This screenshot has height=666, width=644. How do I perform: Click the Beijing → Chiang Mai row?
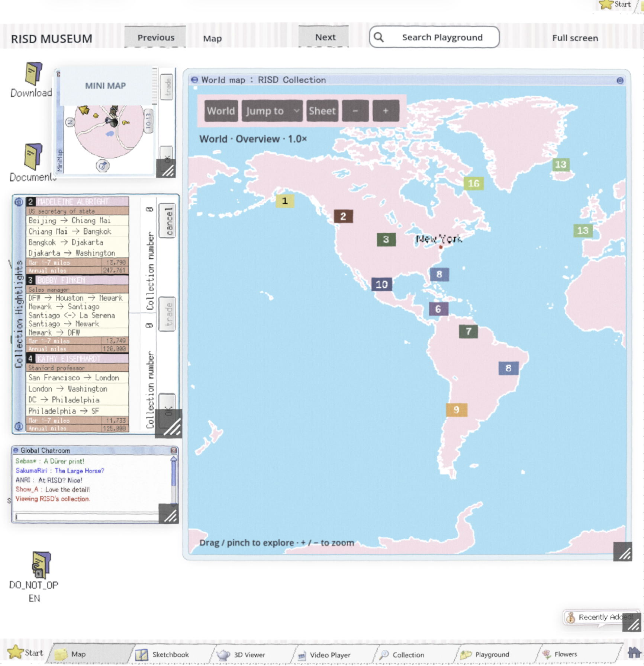(77, 221)
